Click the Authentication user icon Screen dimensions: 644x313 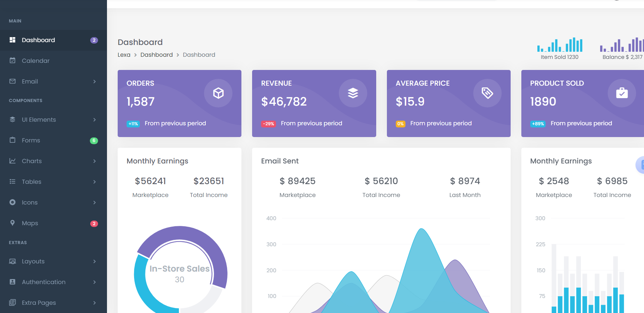coord(12,282)
